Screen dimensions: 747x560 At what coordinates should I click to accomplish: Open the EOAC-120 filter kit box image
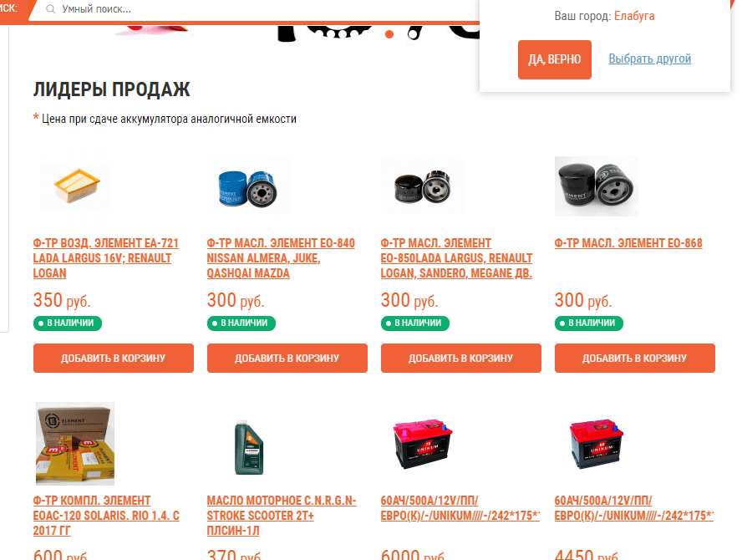click(75, 444)
